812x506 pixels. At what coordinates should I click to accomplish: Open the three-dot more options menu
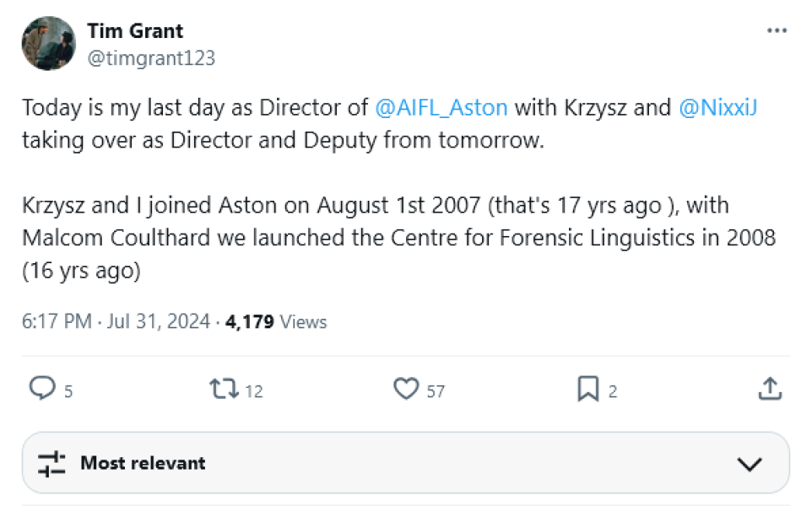[777, 31]
